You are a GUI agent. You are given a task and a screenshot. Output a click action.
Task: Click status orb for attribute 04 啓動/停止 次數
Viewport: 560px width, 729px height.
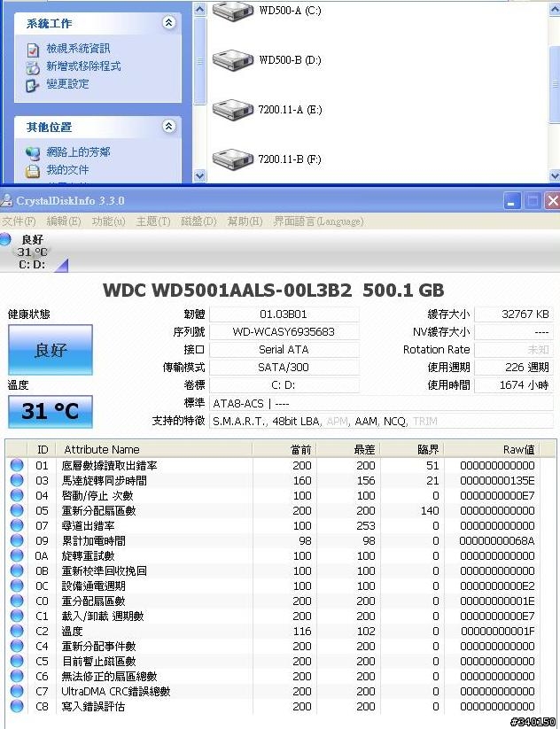[17, 495]
